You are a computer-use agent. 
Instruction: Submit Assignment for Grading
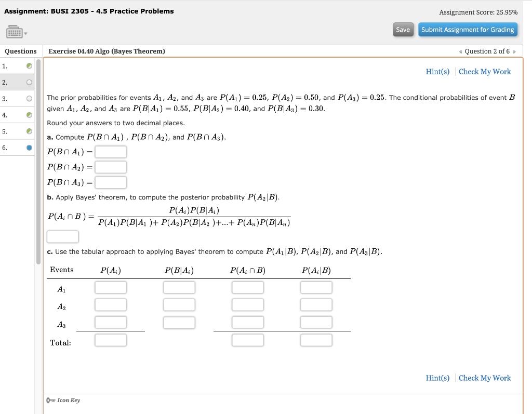click(x=468, y=30)
